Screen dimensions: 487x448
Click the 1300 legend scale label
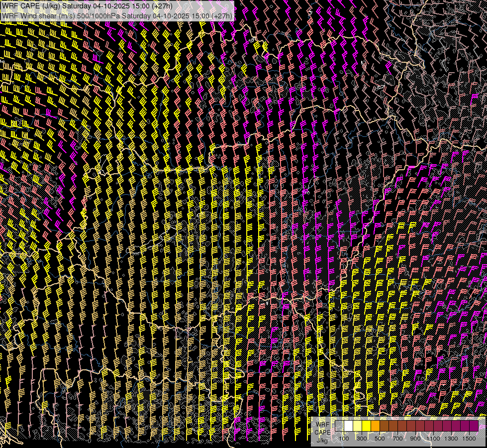(x=451, y=438)
